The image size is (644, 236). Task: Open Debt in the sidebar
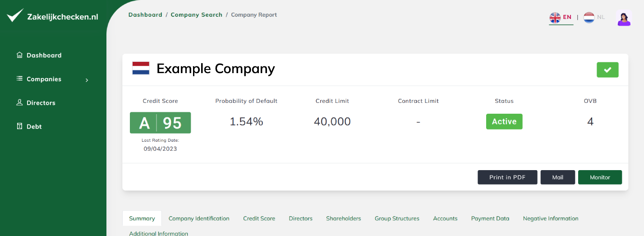point(34,127)
